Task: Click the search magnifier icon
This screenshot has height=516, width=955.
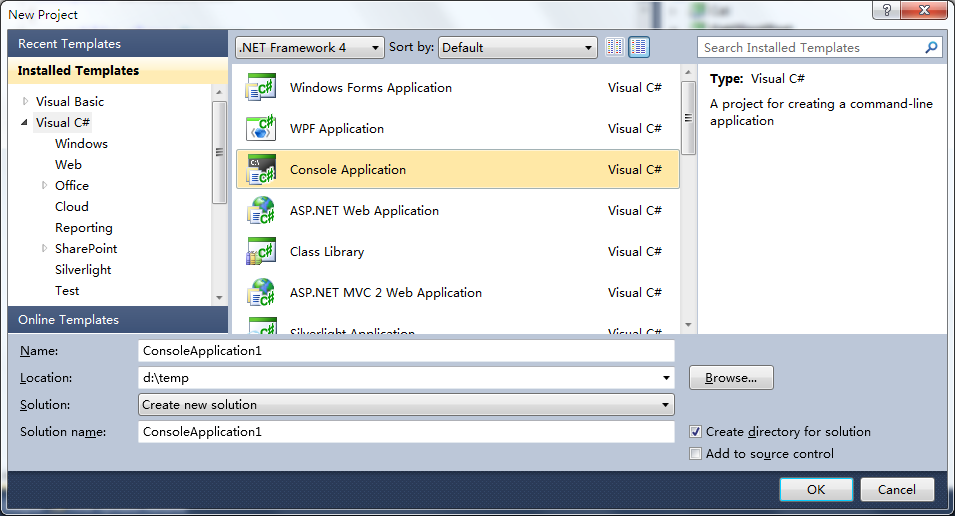Action: coord(931,47)
